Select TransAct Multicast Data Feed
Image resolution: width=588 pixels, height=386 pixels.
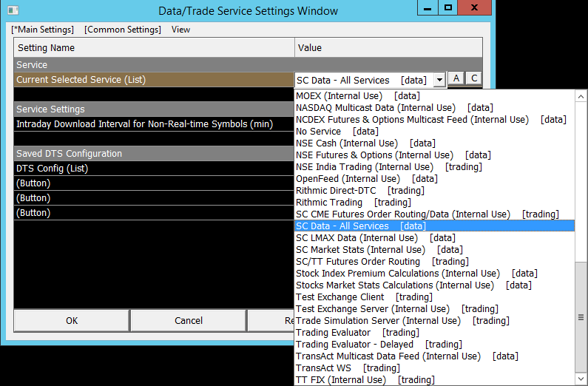435,356
